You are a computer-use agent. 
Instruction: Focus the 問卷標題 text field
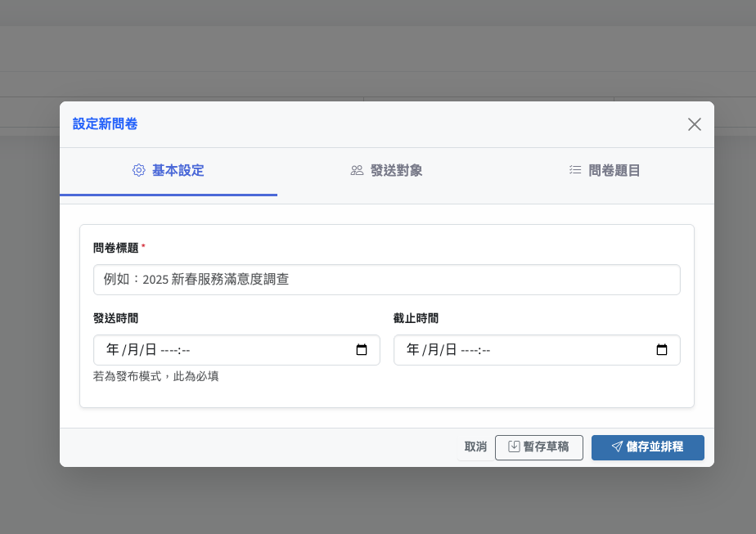(386, 280)
